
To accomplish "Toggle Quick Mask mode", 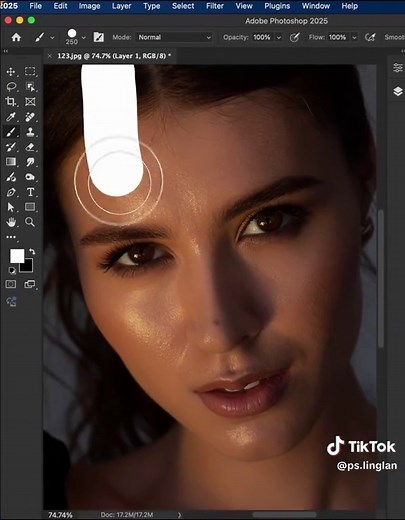I will 11,284.
